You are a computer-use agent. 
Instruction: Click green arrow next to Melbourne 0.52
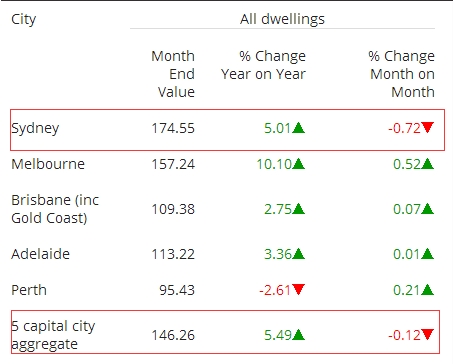(427, 164)
